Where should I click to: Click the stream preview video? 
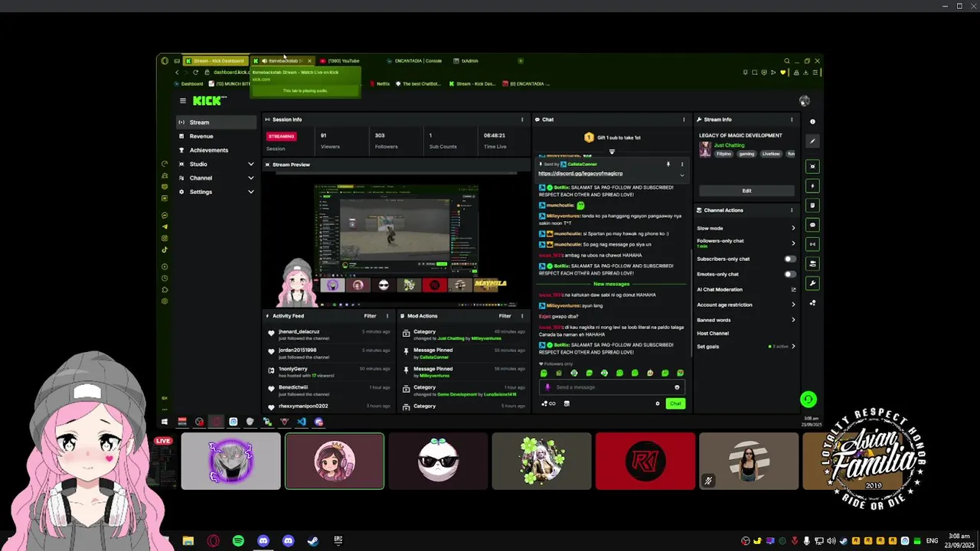[397, 240]
